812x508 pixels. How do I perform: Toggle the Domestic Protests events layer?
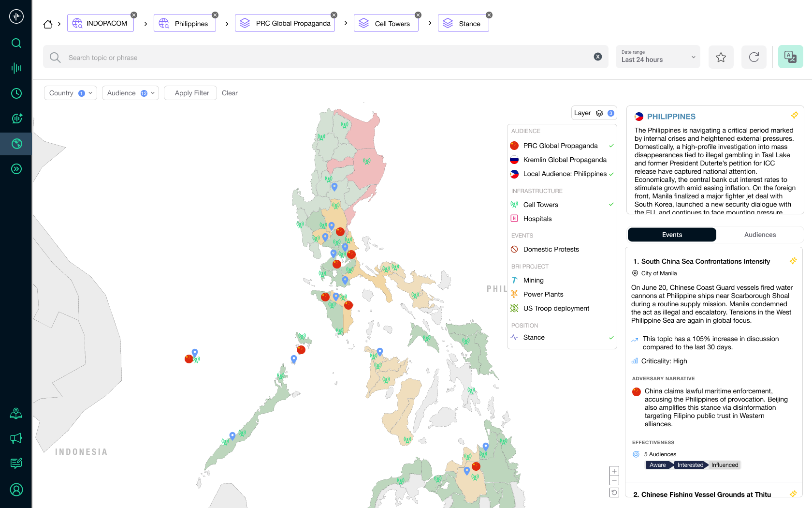coord(551,249)
